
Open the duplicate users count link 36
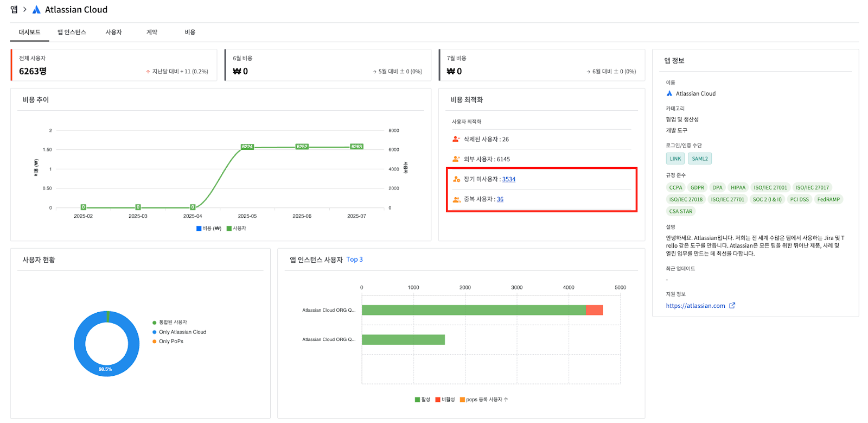click(x=500, y=199)
